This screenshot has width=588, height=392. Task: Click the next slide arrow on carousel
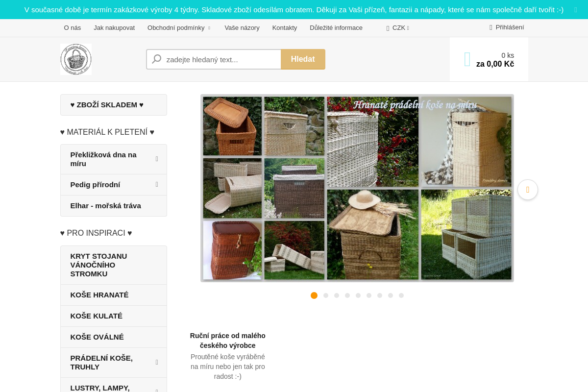(x=528, y=190)
